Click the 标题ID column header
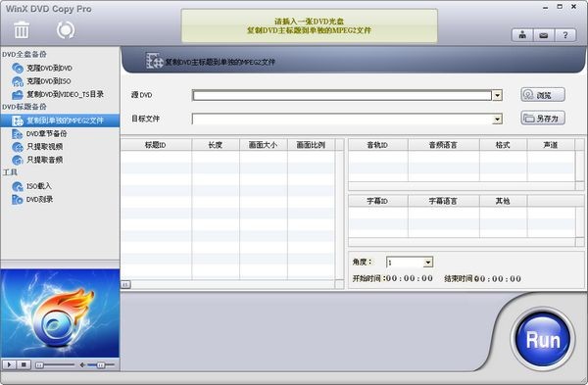Image resolution: width=588 pixels, height=385 pixels. tap(156, 145)
